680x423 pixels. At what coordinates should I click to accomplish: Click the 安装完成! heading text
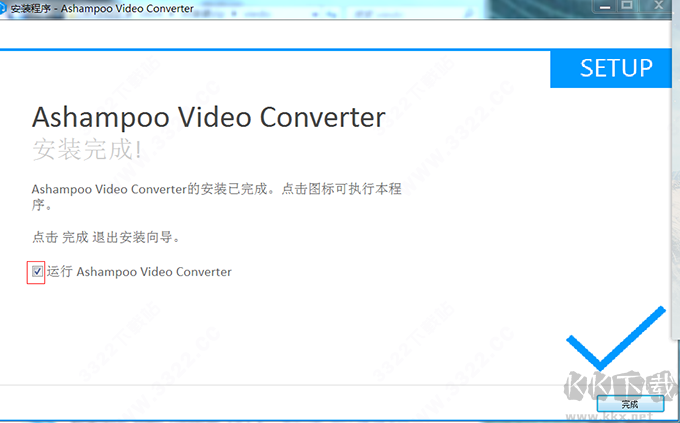pyautogui.click(x=87, y=149)
